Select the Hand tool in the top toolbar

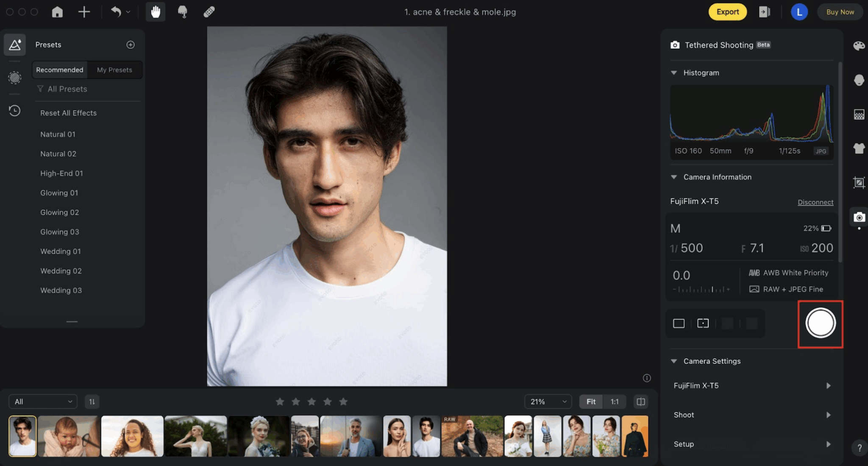(156, 12)
